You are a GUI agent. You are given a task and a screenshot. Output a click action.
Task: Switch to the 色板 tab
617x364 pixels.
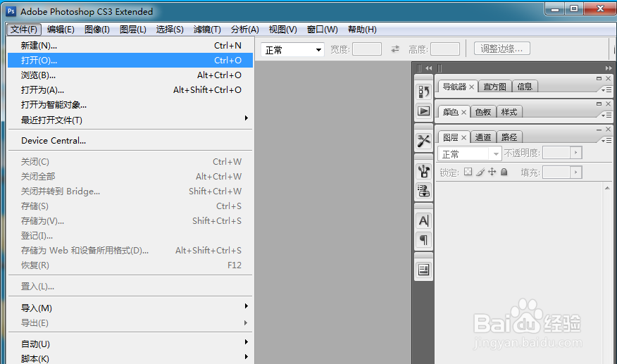tap(482, 112)
